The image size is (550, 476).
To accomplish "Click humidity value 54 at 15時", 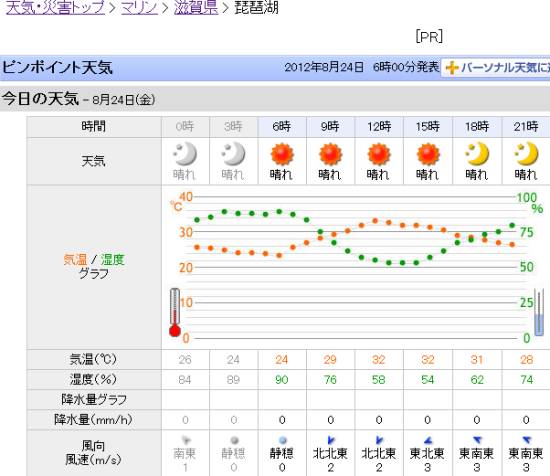I will 428,380.
